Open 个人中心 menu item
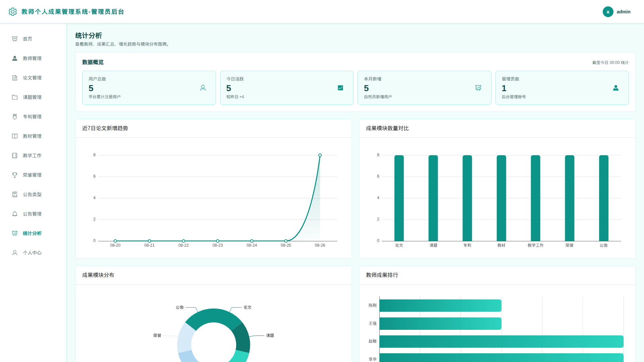Image resolution: width=644 pixels, height=362 pixels. pos(34,253)
